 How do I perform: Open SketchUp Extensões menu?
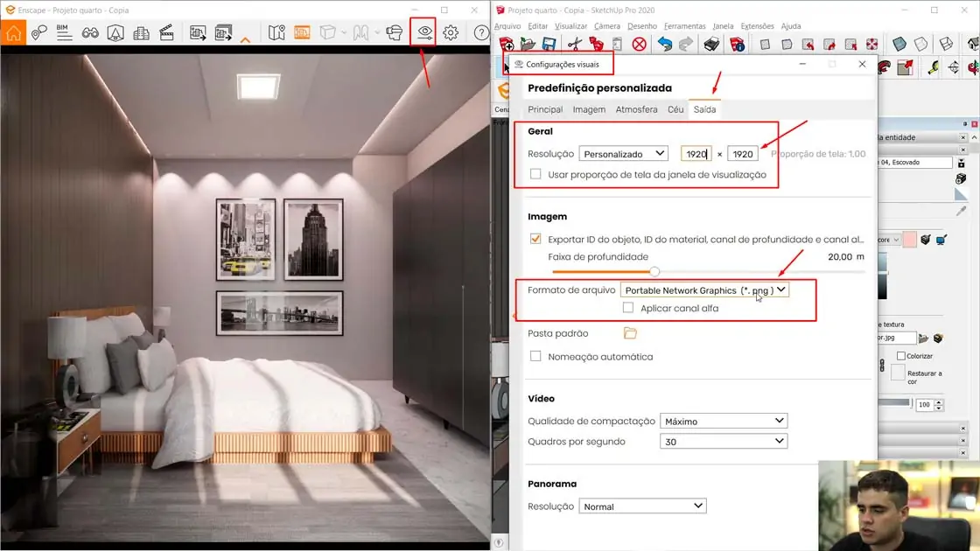click(757, 26)
